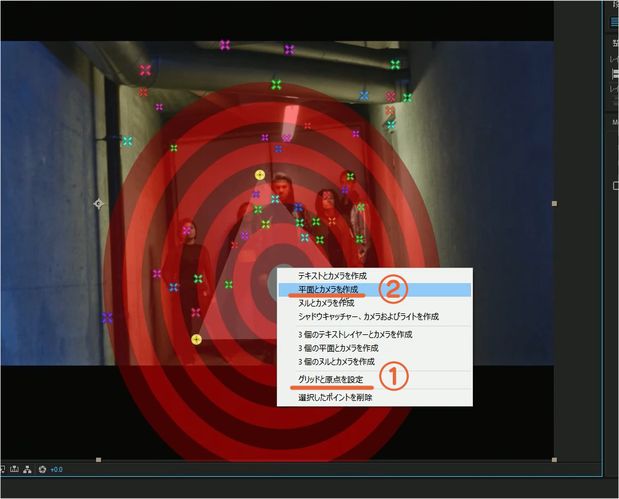Click the reset exposure icon
The width and height of the screenshot is (619, 499).
[42, 469]
